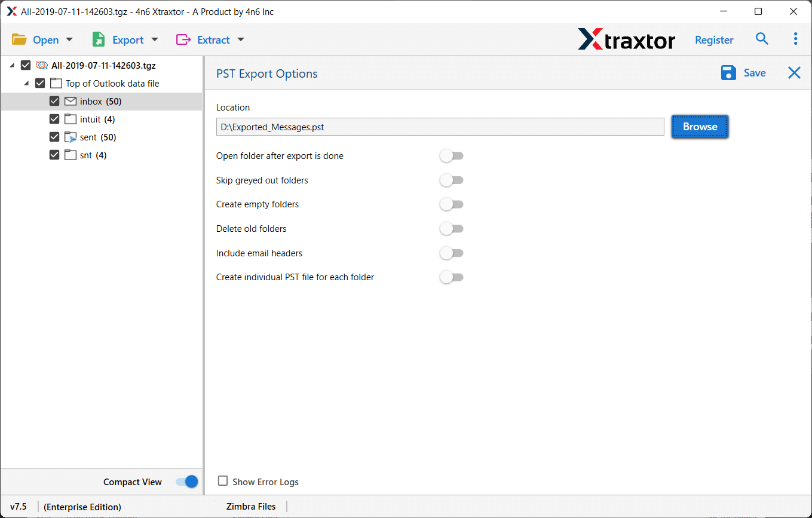Click the Top of Outlook data file folder icon
812x518 pixels.
click(x=56, y=84)
